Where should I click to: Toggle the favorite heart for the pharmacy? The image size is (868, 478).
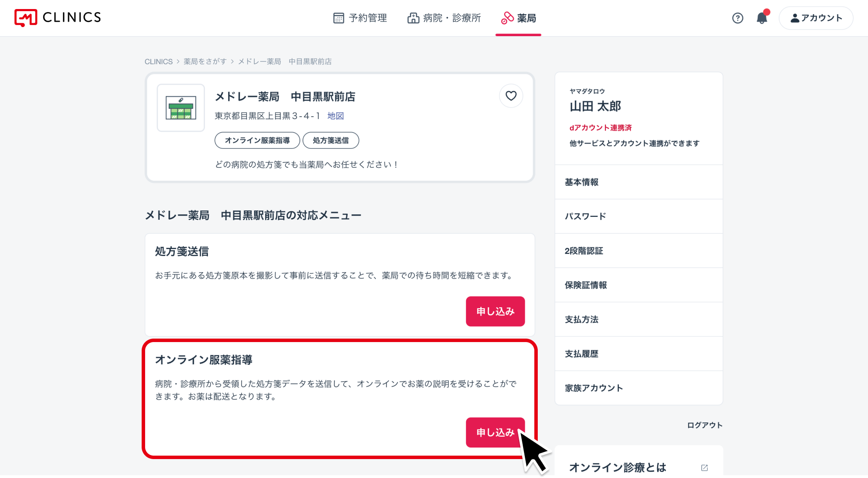[511, 96]
